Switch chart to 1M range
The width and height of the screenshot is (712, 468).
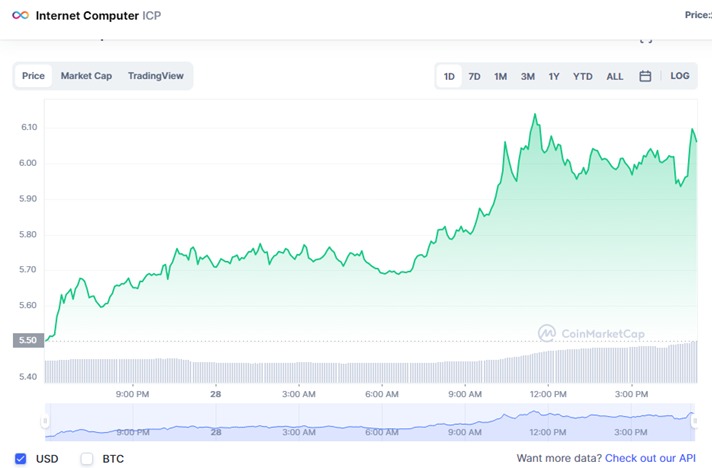click(x=500, y=76)
